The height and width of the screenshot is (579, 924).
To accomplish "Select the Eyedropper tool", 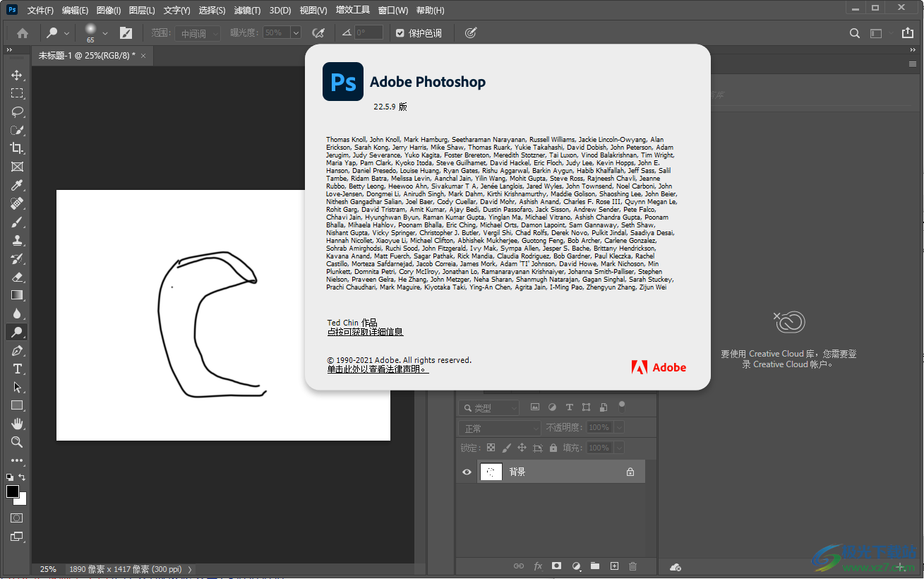I will (17, 185).
